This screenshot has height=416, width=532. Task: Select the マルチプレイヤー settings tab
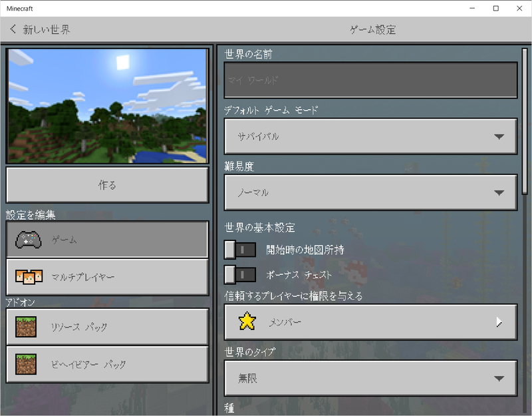pyautogui.click(x=107, y=277)
